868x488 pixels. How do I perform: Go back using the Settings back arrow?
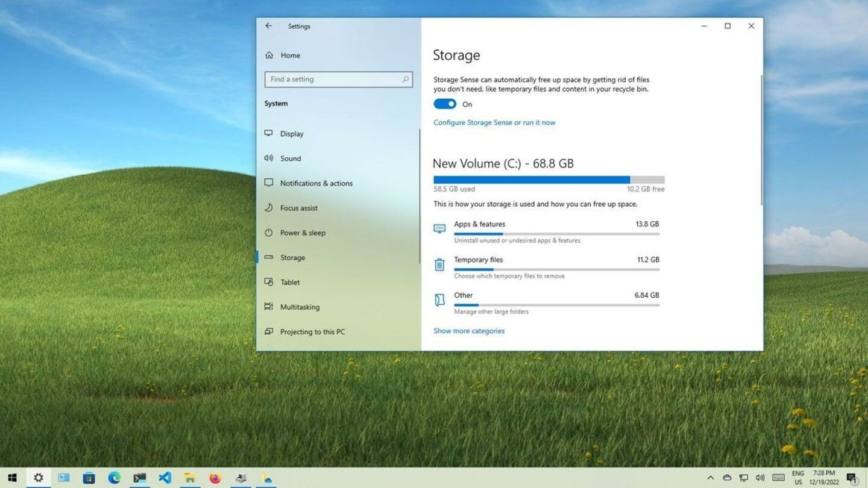(268, 26)
